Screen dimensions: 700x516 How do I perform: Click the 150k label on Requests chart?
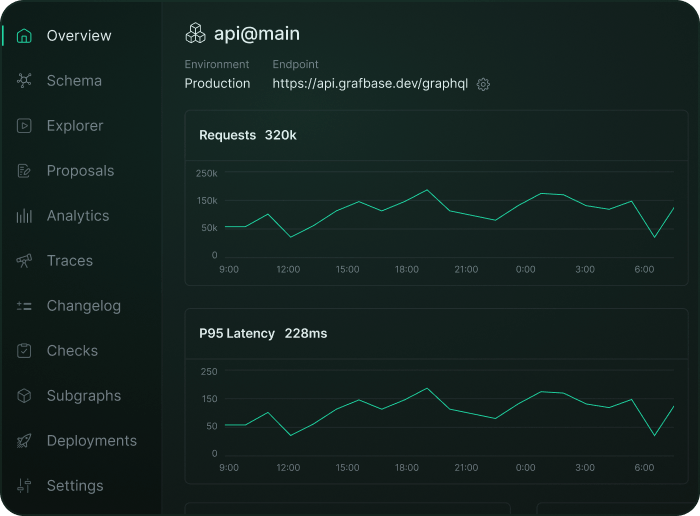click(207, 201)
